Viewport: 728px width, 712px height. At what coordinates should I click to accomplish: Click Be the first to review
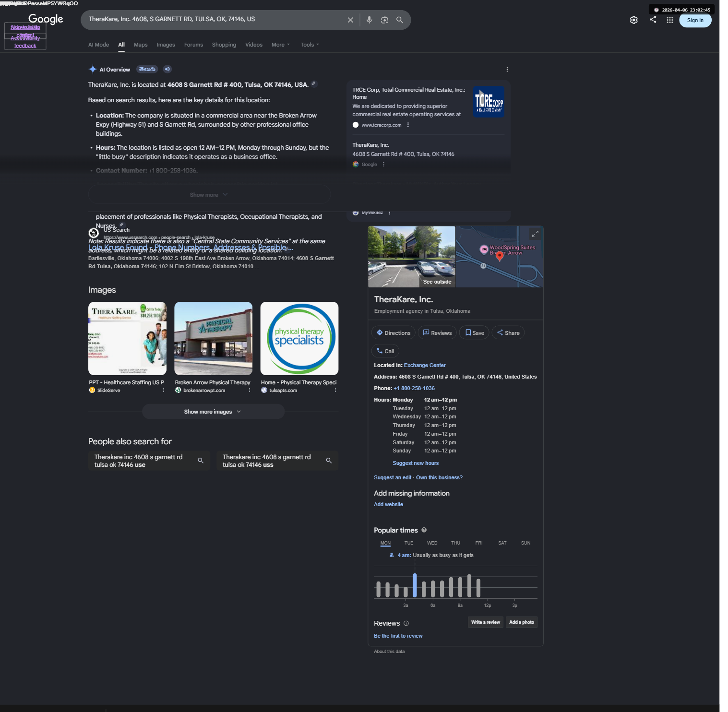pyautogui.click(x=398, y=636)
